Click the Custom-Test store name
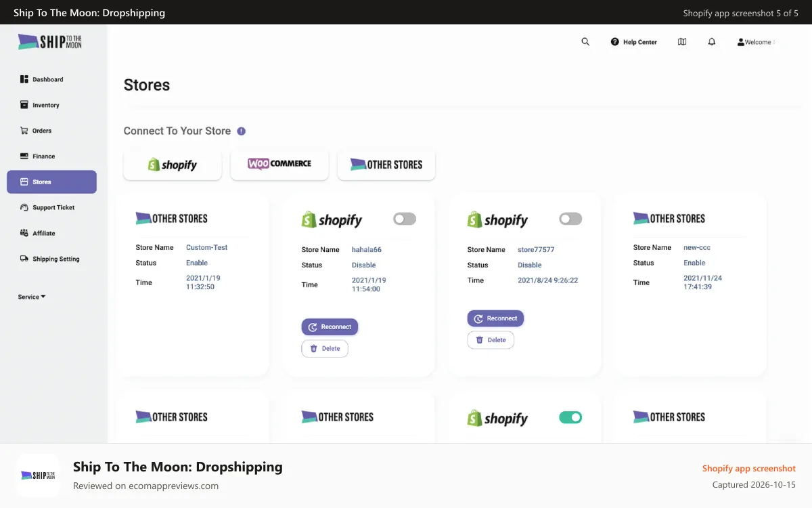This screenshot has width=812, height=508. (x=207, y=247)
